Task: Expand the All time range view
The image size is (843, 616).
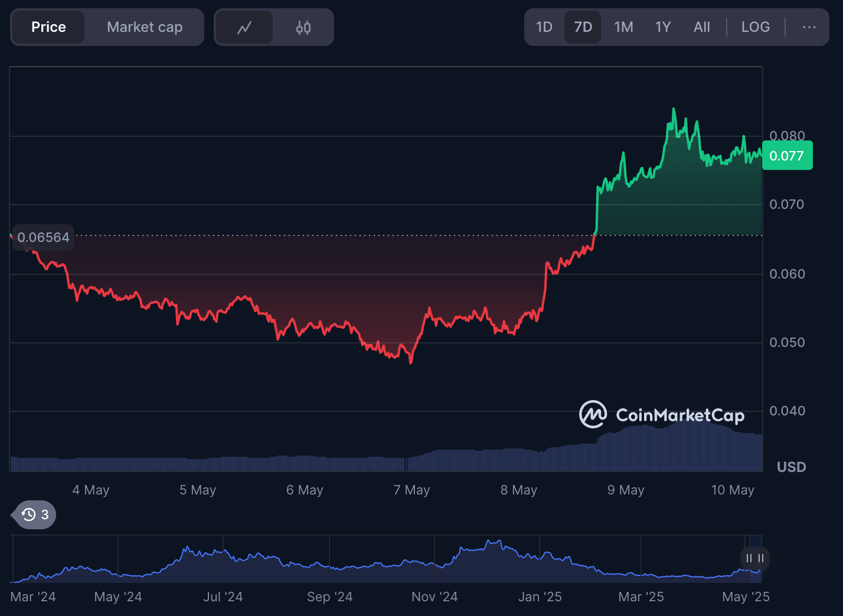Action: [701, 27]
